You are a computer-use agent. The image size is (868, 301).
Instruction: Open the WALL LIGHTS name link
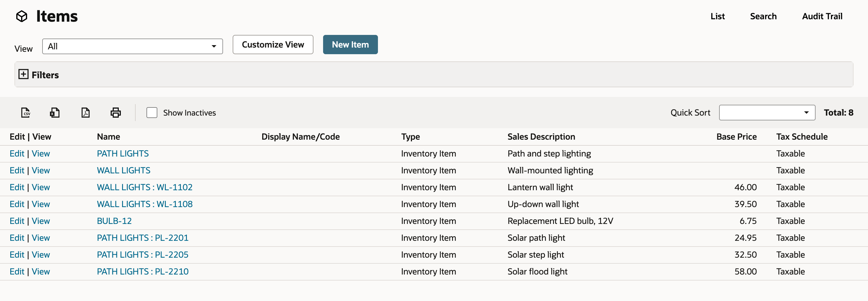click(124, 170)
